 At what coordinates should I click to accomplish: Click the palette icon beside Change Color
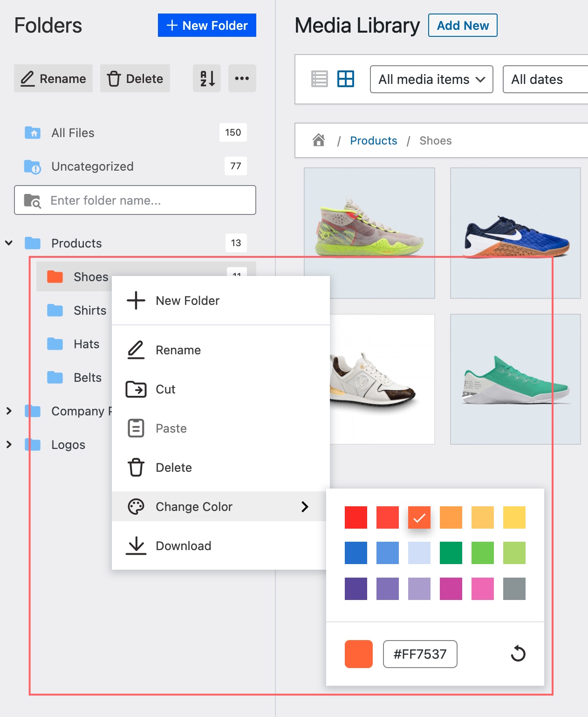pos(136,507)
